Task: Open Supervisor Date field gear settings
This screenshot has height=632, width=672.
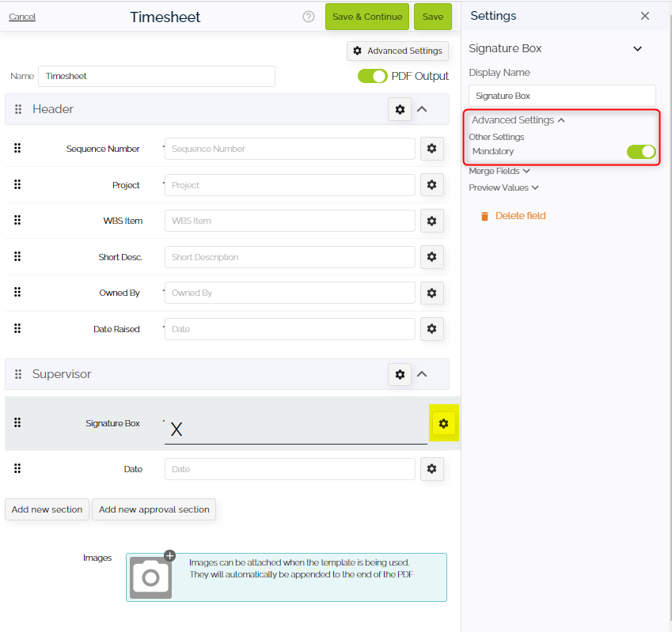Action: (x=431, y=469)
